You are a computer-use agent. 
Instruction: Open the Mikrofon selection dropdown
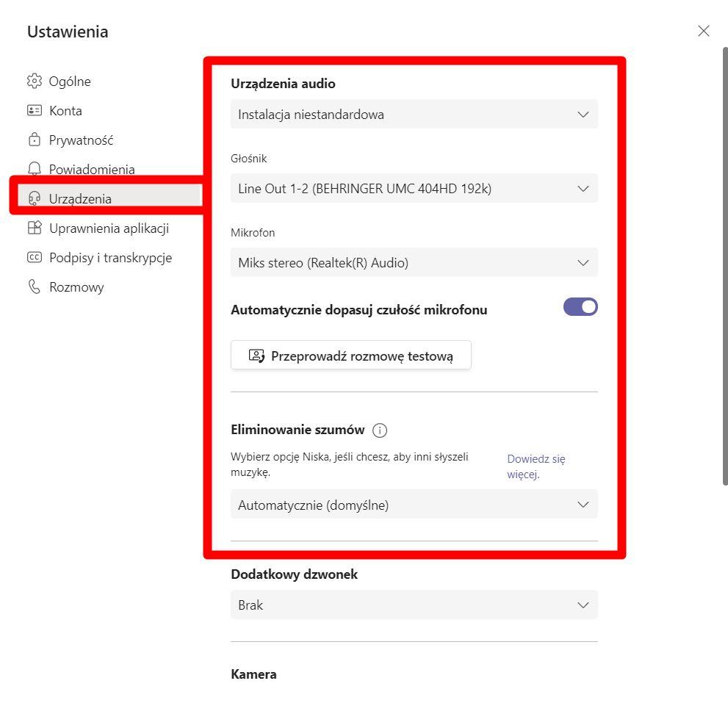[x=414, y=262]
